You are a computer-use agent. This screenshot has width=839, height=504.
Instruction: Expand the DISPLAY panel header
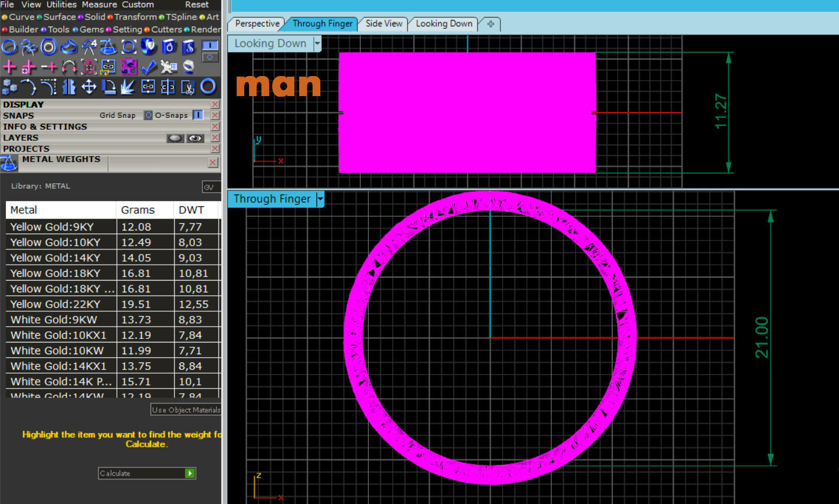pyautogui.click(x=110, y=104)
